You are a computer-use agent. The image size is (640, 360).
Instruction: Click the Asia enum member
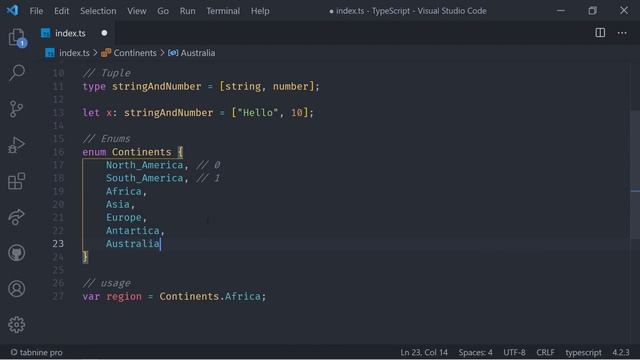(118, 204)
